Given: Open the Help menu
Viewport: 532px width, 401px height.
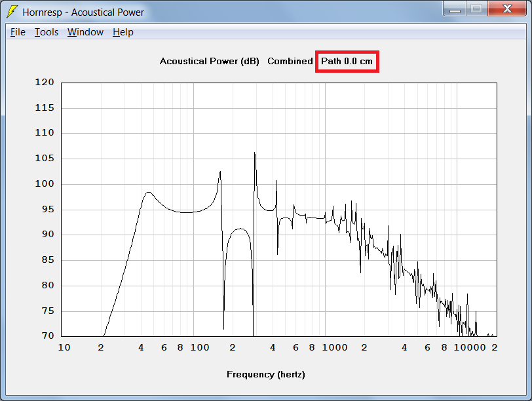Looking at the screenshot, I should [123, 32].
